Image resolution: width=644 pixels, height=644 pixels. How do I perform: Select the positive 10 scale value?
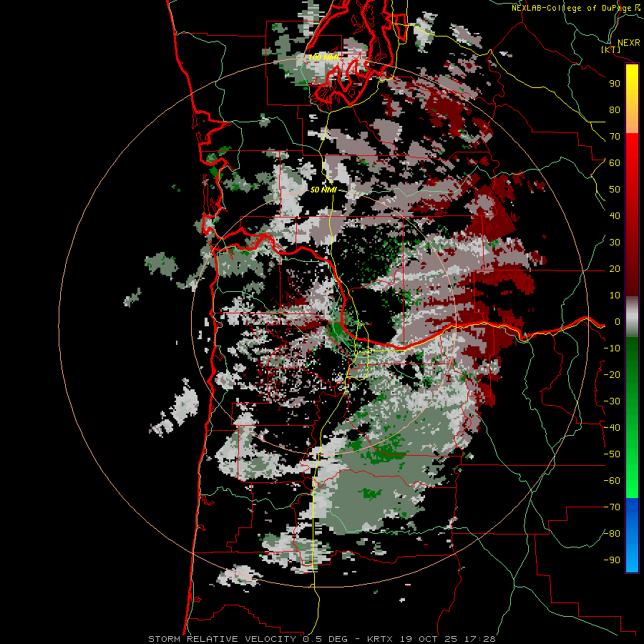pyautogui.click(x=615, y=296)
